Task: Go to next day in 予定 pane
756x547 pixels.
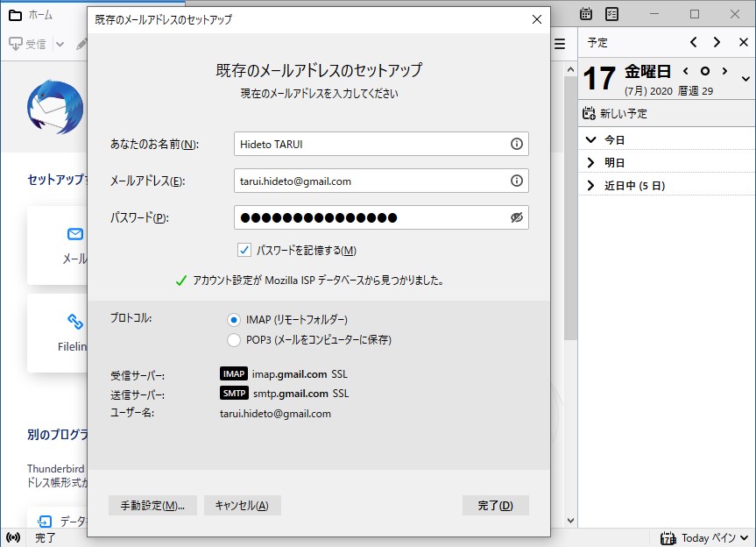Action: click(x=717, y=42)
